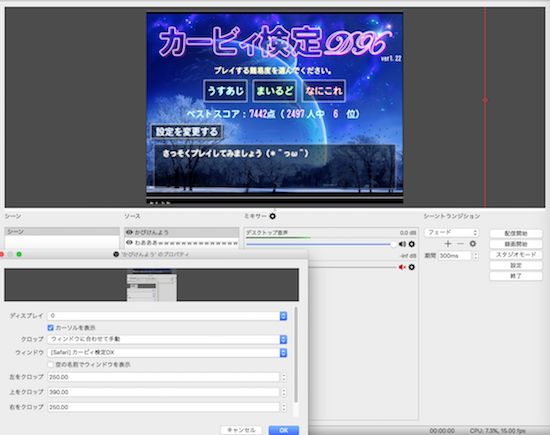The width and height of the screenshot is (550, 435).
Task: Click キャンセル in properties dialog
Action: 241,430
